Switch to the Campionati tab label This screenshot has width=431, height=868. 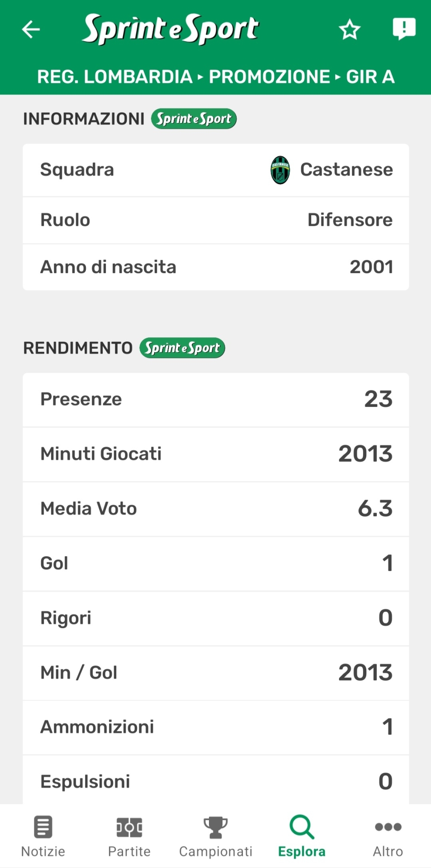point(215,851)
